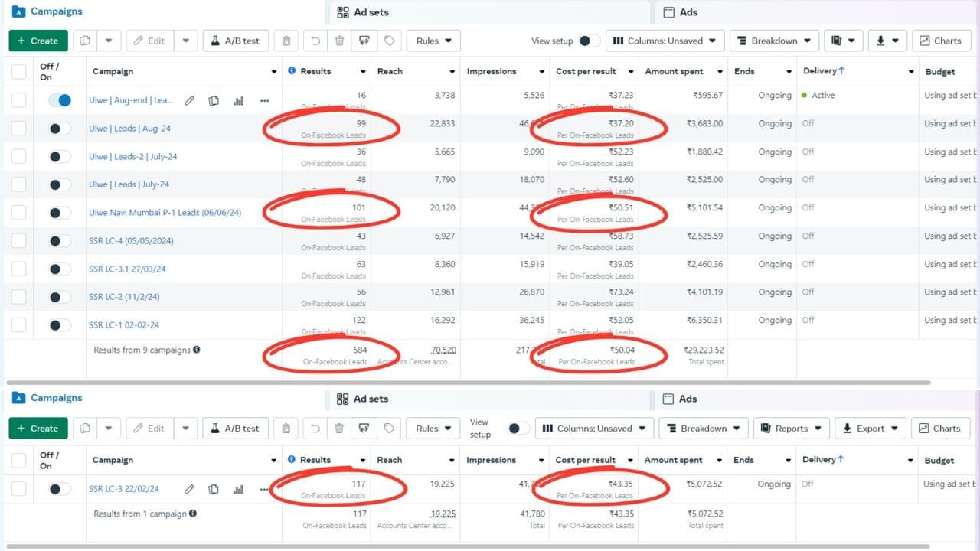The width and height of the screenshot is (980, 551).
Task: Open charts bar icon in Ulwe Aug-end row
Action: point(238,100)
